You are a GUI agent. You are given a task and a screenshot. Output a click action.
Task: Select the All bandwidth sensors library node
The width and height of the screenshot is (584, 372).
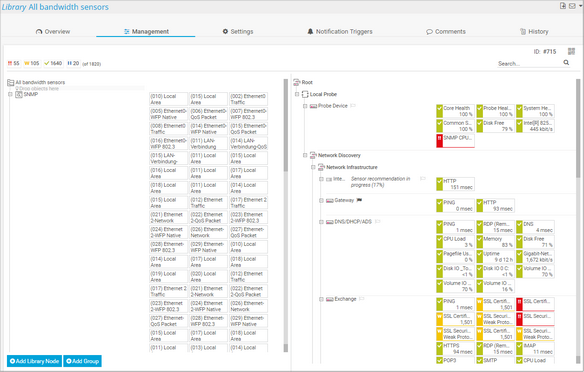(40, 82)
